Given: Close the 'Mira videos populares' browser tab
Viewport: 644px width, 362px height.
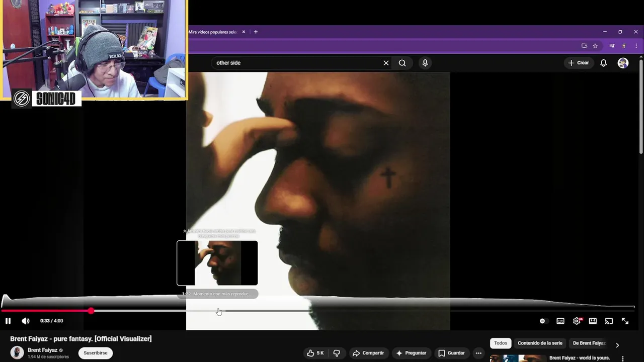Looking at the screenshot, I should [x=244, y=32].
